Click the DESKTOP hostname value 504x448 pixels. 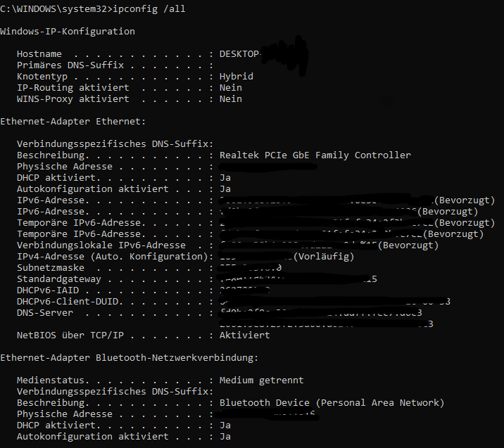point(239,54)
